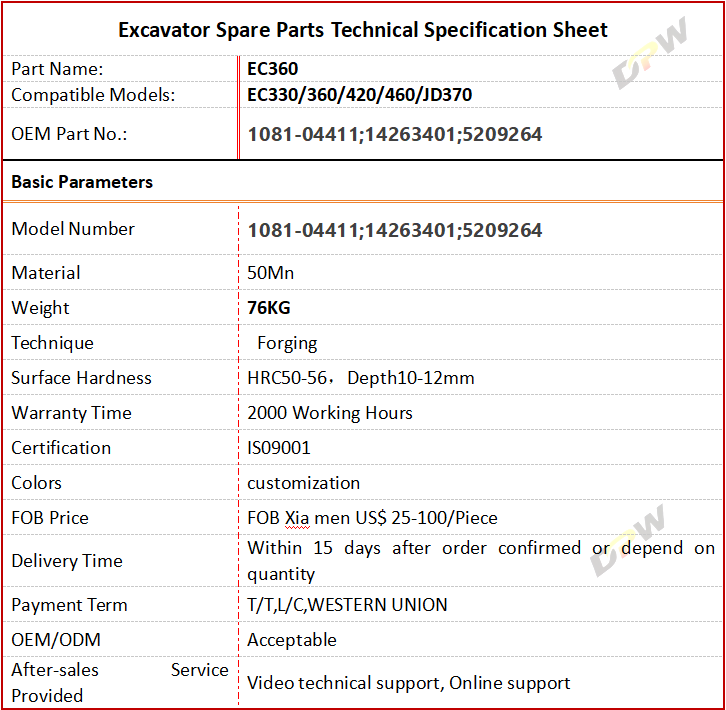The width and height of the screenshot is (726, 710).
Task: Select the 'Part Name:' label
Action: pyautogui.click(x=57, y=69)
